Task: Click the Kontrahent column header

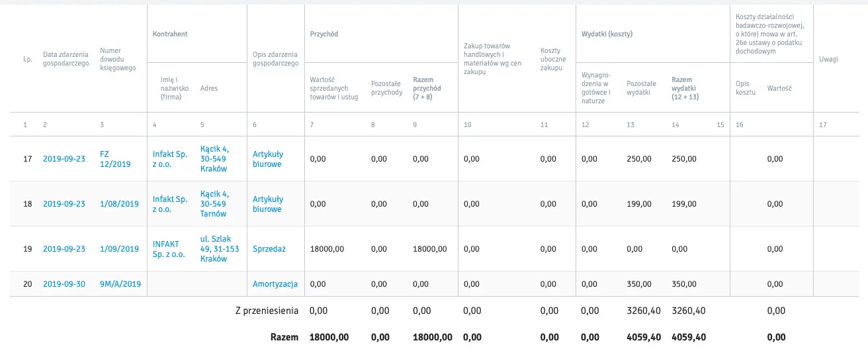Action: [x=170, y=34]
